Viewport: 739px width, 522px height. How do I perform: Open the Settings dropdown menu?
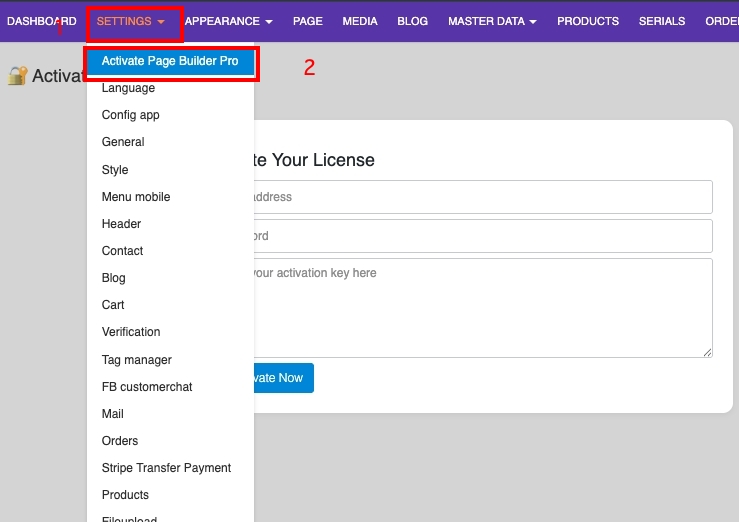(130, 21)
